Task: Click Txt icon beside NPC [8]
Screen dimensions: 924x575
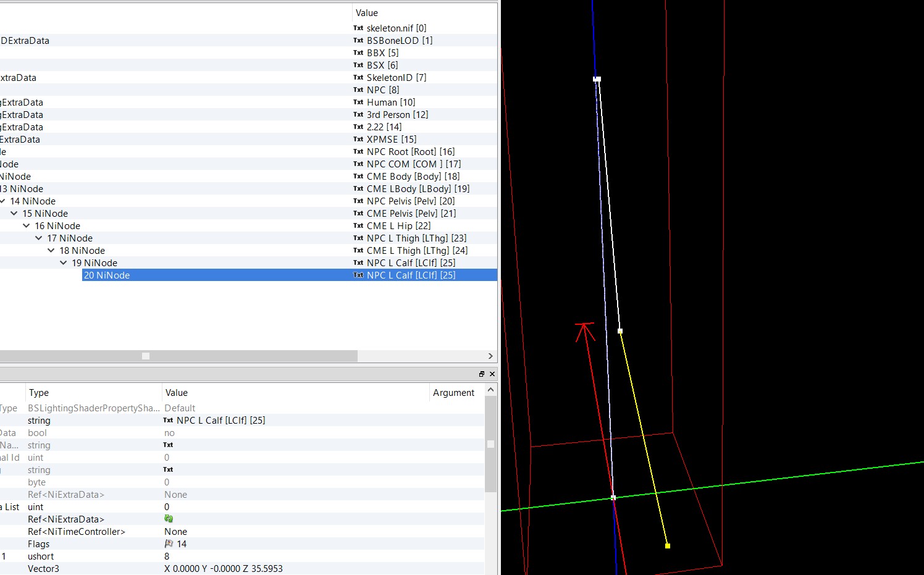Action: click(x=358, y=90)
